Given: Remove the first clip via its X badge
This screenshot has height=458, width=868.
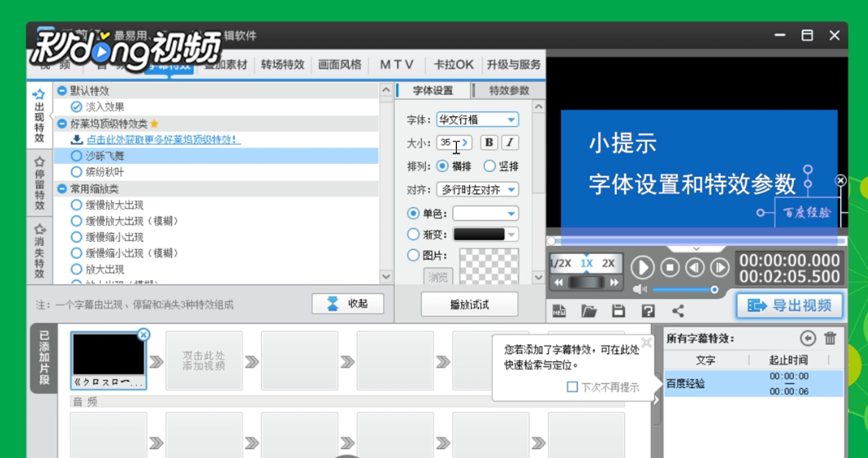Looking at the screenshot, I should (x=143, y=334).
